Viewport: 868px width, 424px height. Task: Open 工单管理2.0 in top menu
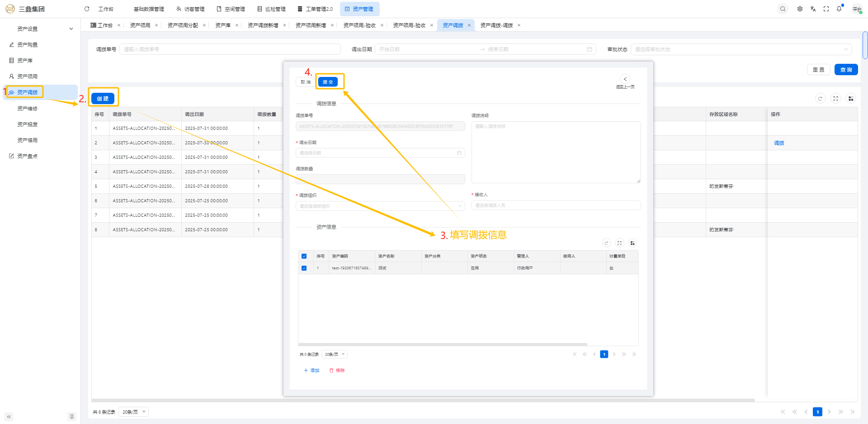click(x=315, y=9)
